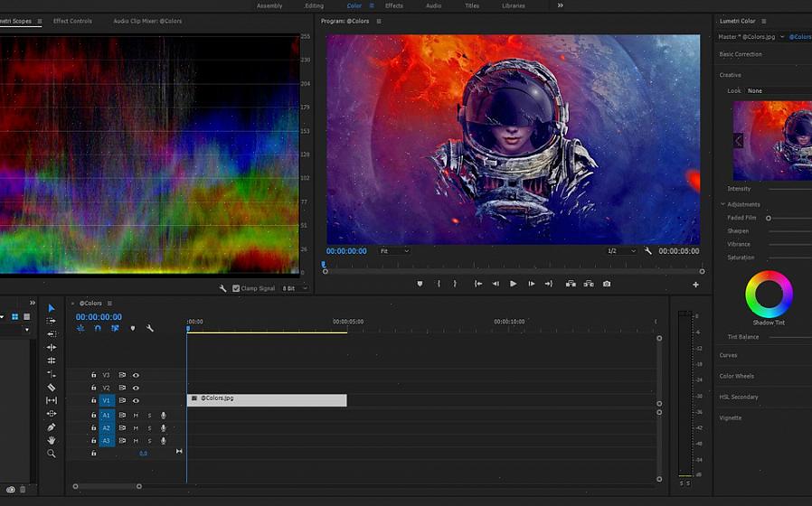
Task: Hide track V3 with eye icon
Action: point(136,375)
